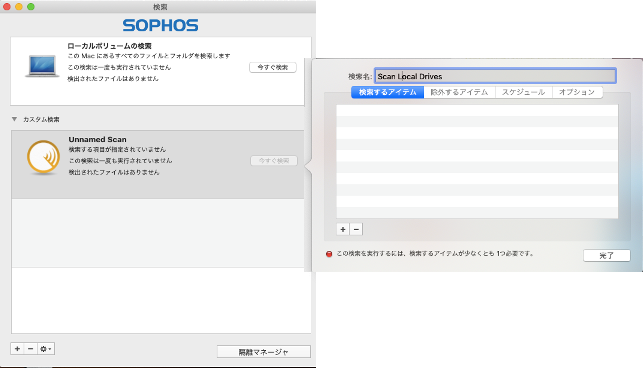Click カスタム検索 section label
Screen dimensions: 643x368
(x=41, y=119)
